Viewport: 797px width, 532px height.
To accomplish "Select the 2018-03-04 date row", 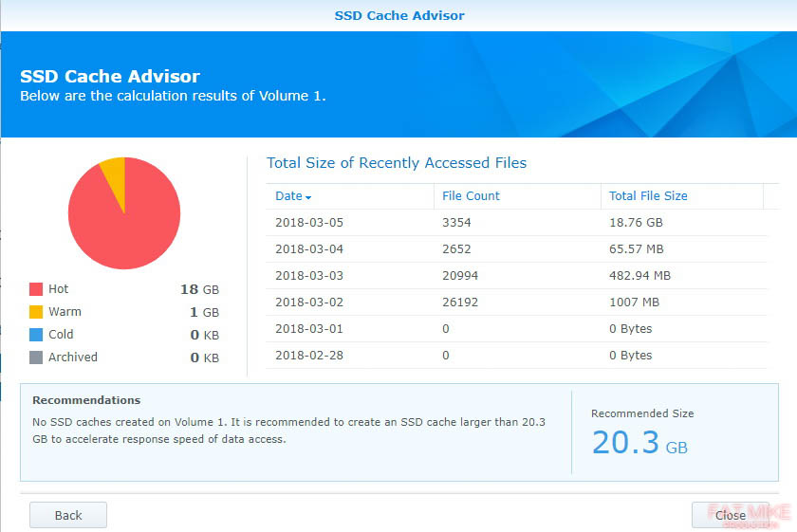I will [x=516, y=249].
